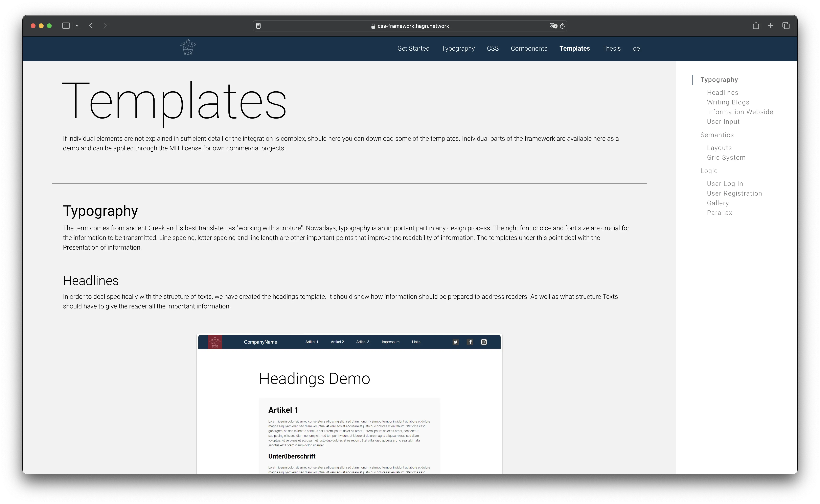Show tab overview icon
This screenshot has width=820, height=504.
pyautogui.click(x=786, y=26)
